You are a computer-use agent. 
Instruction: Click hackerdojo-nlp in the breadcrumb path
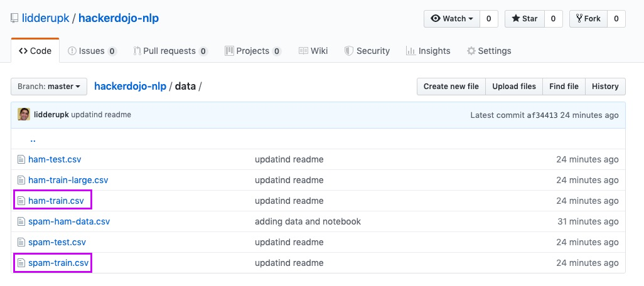(130, 87)
